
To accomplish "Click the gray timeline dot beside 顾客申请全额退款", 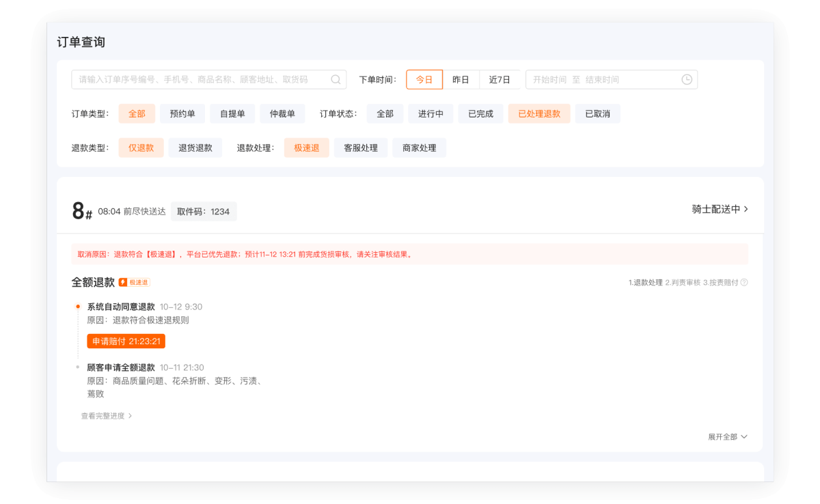I will (x=77, y=367).
